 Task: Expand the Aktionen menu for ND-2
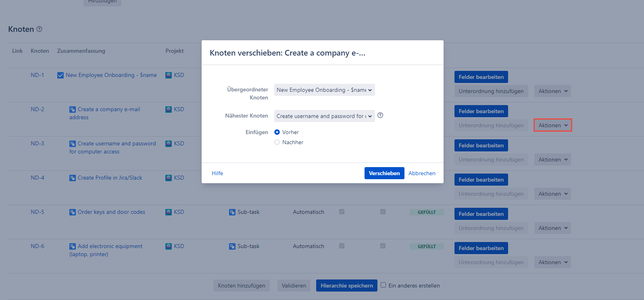(x=552, y=125)
